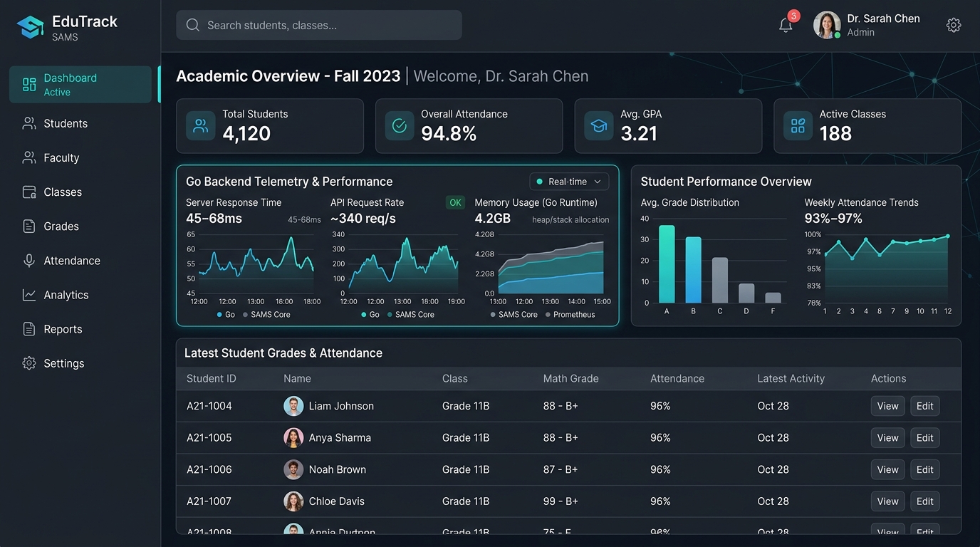
Task: Click the Dashboard sidebar icon
Action: (x=29, y=85)
